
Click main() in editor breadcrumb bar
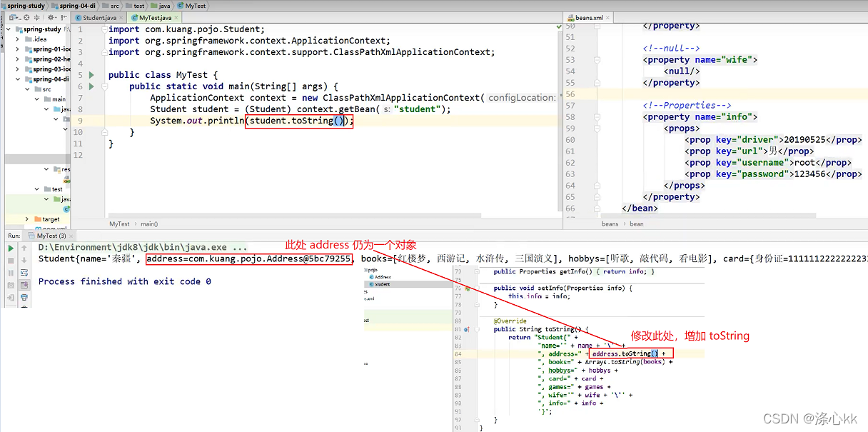click(149, 223)
